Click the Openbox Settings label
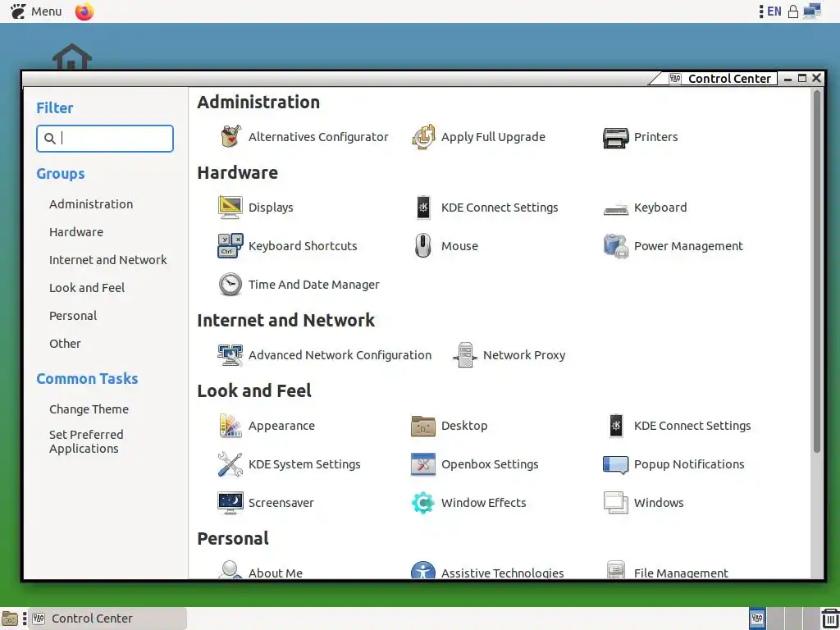The height and width of the screenshot is (630, 840). [x=490, y=464]
